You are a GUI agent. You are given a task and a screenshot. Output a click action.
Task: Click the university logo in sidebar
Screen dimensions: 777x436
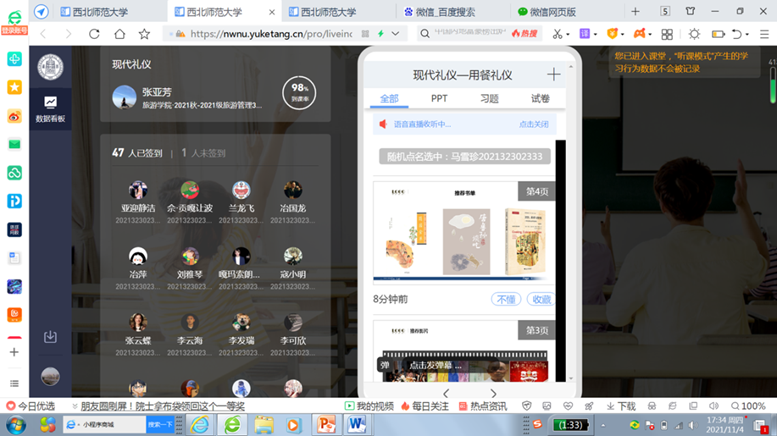coord(50,67)
